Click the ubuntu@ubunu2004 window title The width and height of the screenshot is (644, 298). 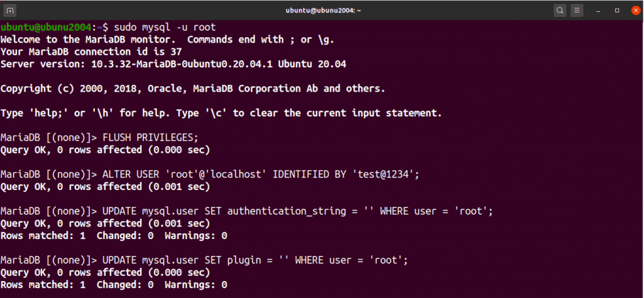click(321, 10)
